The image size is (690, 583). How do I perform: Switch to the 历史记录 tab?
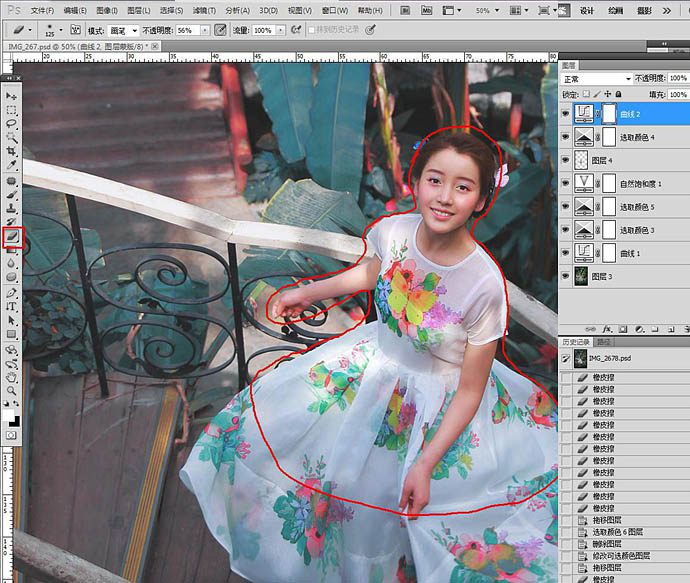point(576,342)
